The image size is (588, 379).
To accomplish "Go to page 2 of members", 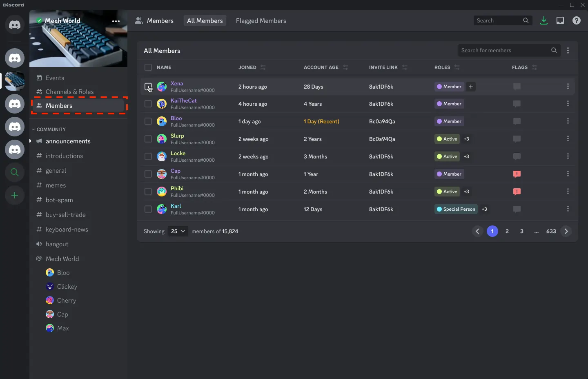I will [x=507, y=231].
